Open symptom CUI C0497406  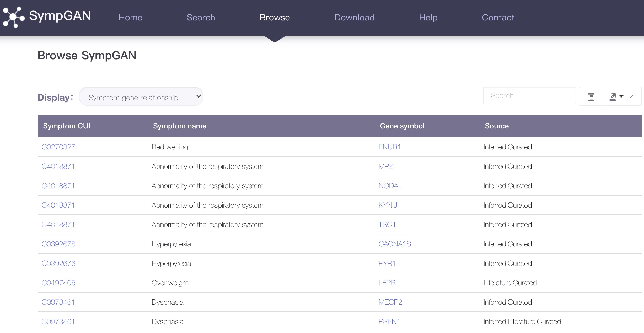[x=58, y=283]
